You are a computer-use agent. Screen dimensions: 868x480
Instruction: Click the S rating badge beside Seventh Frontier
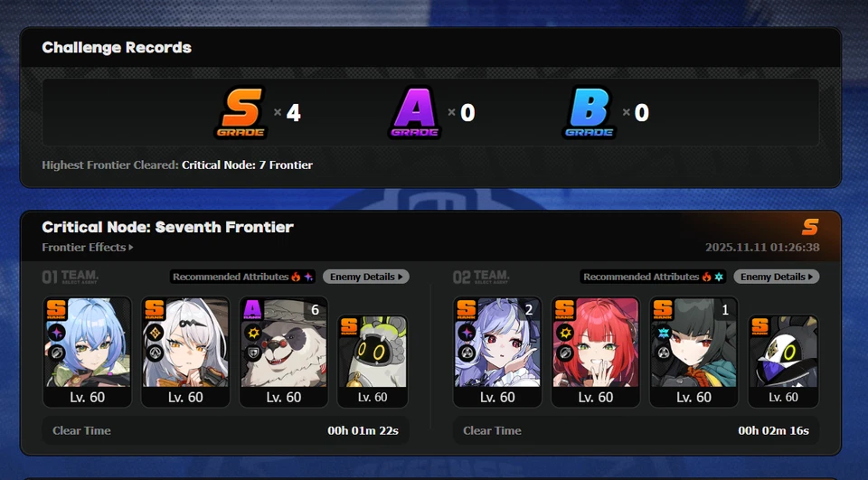tap(810, 226)
